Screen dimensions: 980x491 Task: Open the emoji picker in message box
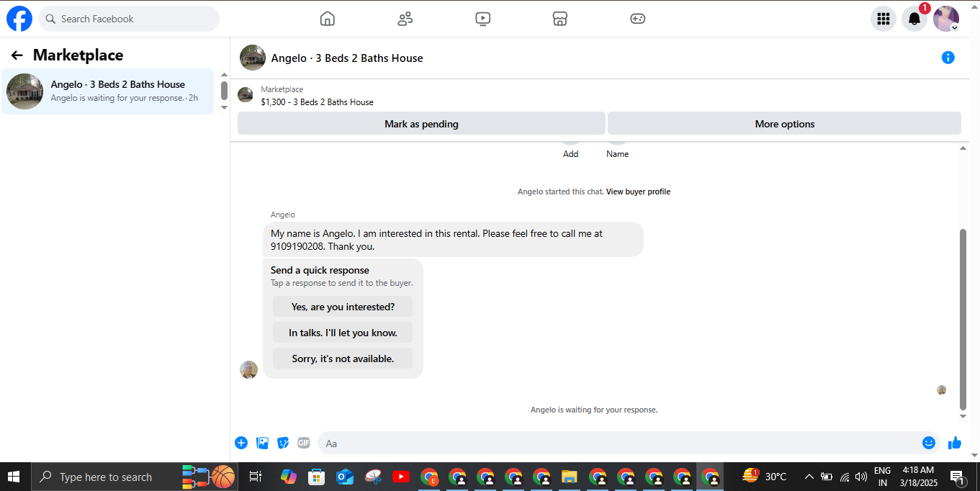point(929,443)
